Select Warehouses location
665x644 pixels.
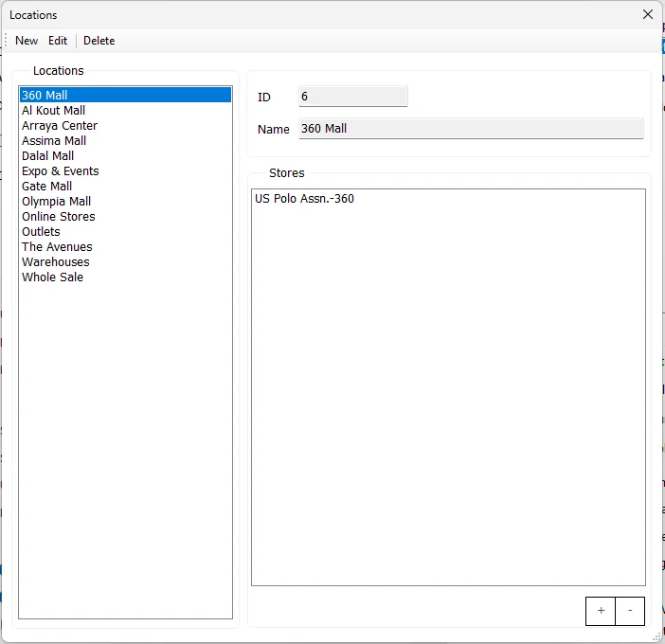pos(126,261)
